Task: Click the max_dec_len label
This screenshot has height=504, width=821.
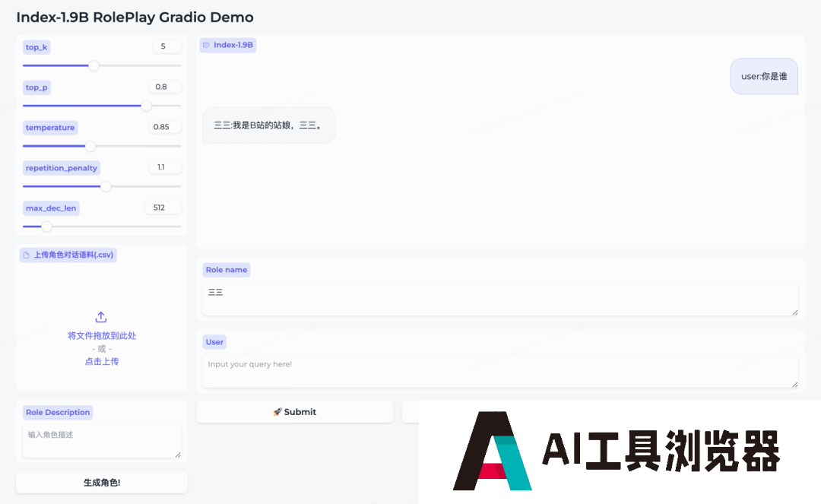Action: (51, 208)
